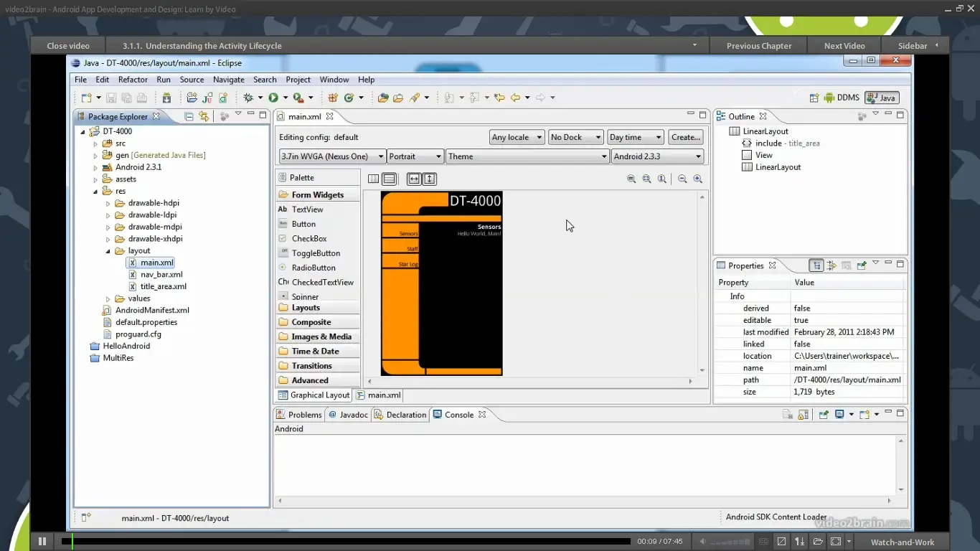
Task: Zoom layout to 100 percent
Action: click(662, 179)
